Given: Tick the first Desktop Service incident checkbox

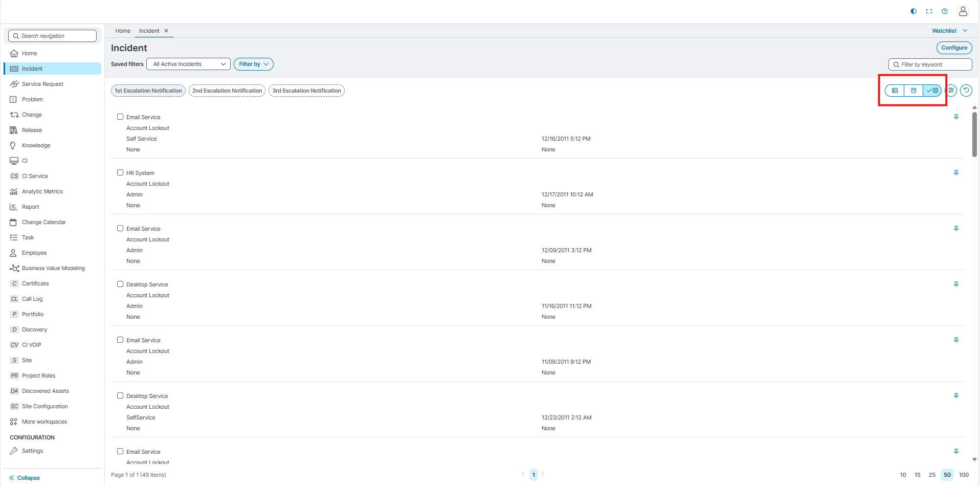Looking at the screenshot, I should [120, 284].
